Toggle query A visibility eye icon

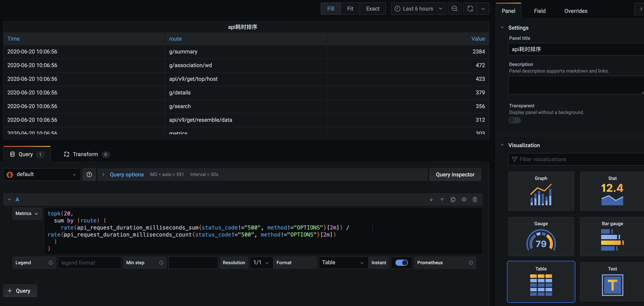pyautogui.click(x=464, y=200)
